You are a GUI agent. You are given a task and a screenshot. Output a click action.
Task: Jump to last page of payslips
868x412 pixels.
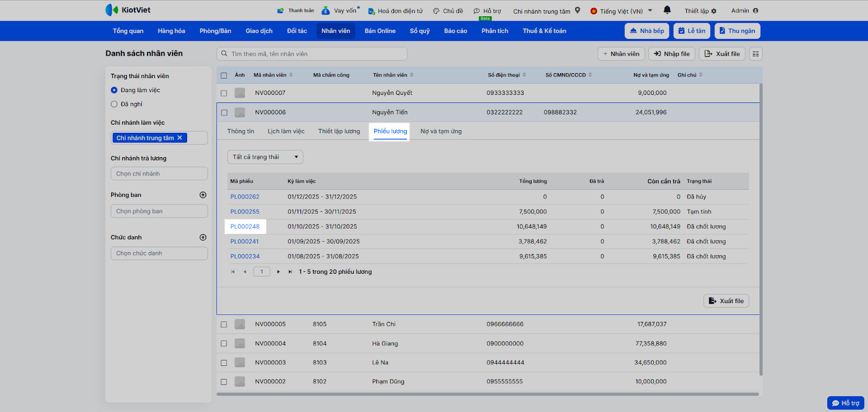coord(290,272)
